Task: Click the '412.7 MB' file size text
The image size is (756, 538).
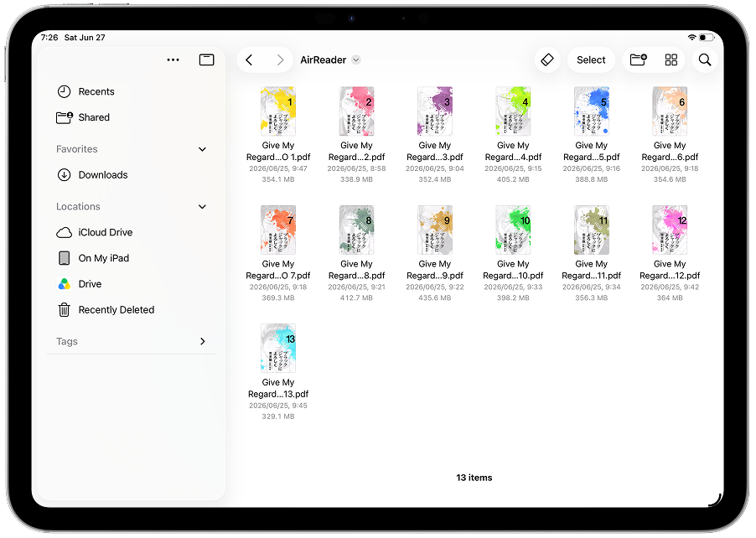Action: click(x=356, y=298)
